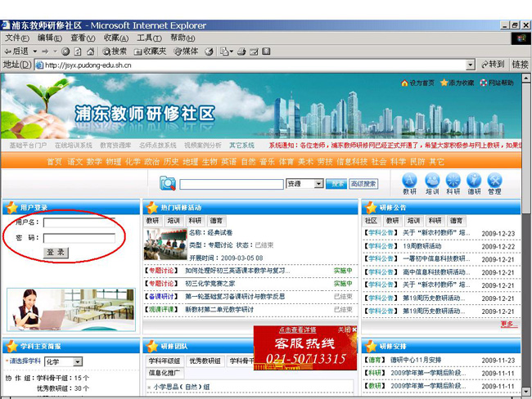The width and height of the screenshot is (532, 399).
Task: Open the 教研 round icon
Action: [409, 184]
